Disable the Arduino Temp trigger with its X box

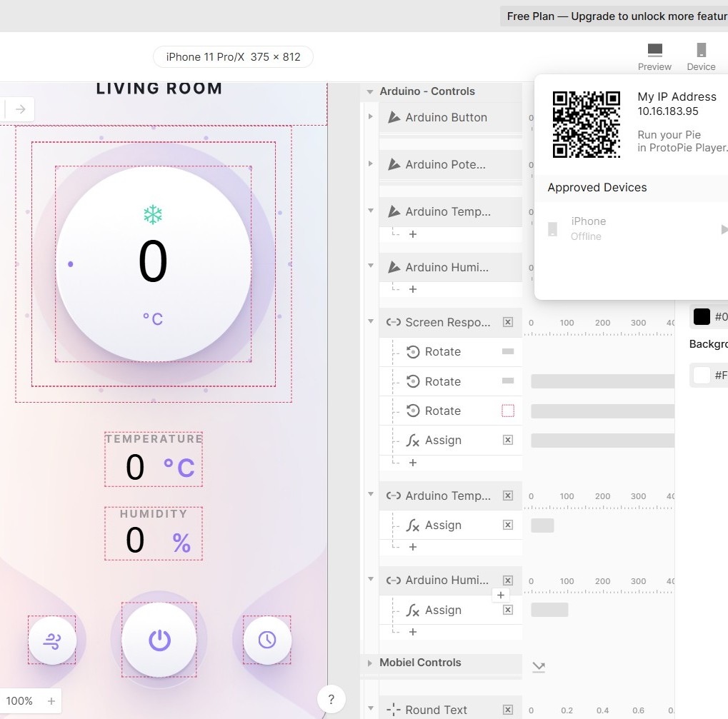pos(507,496)
